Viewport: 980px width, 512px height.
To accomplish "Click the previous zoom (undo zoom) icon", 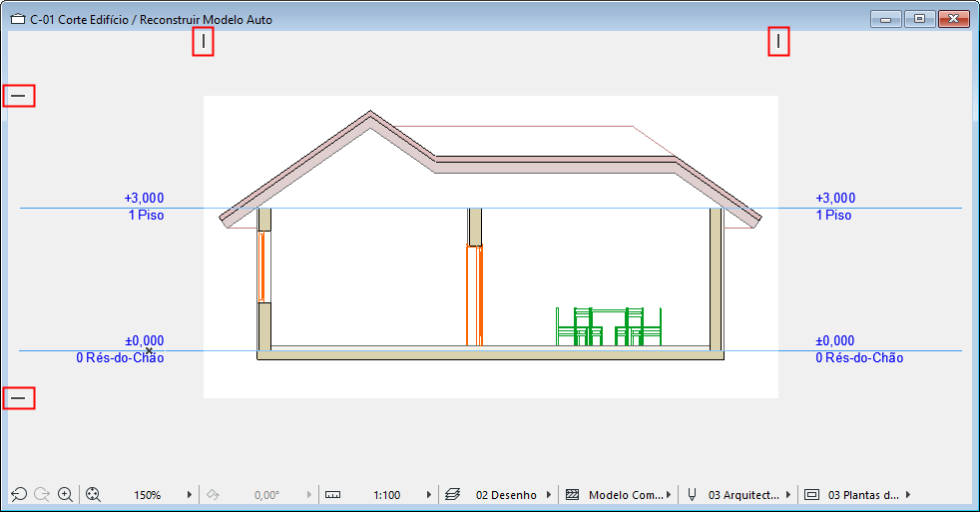I will 19,494.
